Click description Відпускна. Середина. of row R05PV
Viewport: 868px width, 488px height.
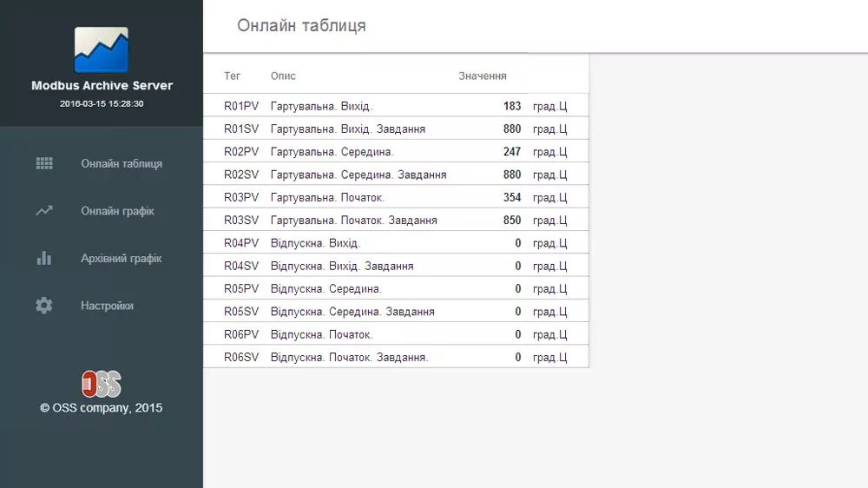325,288
